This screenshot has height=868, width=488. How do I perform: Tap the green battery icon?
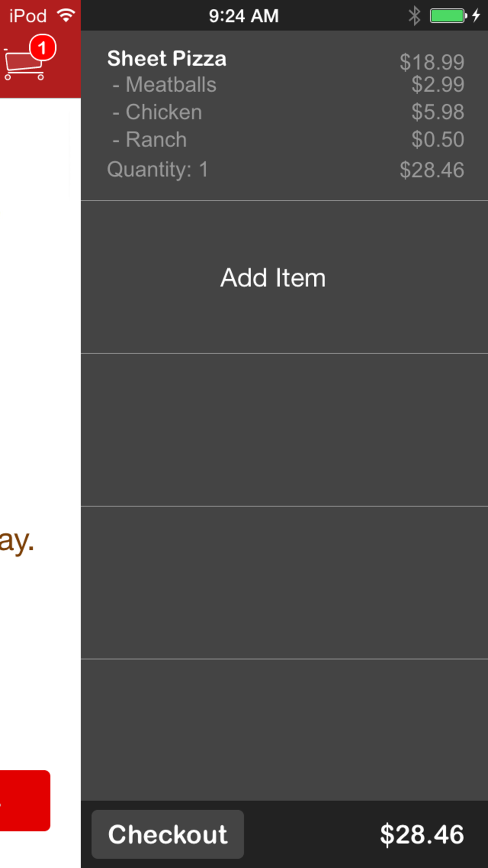[x=447, y=16]
